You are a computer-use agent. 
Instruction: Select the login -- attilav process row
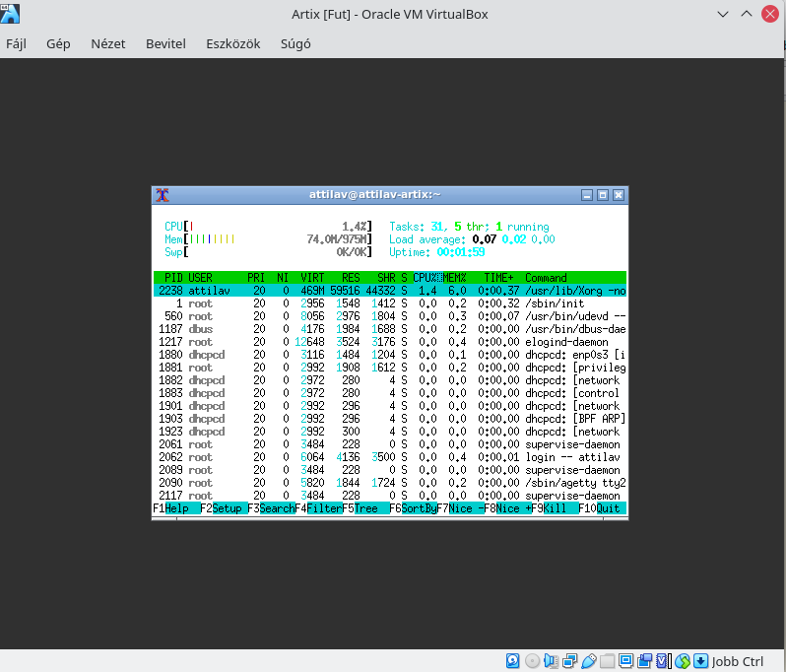point(390,457)
